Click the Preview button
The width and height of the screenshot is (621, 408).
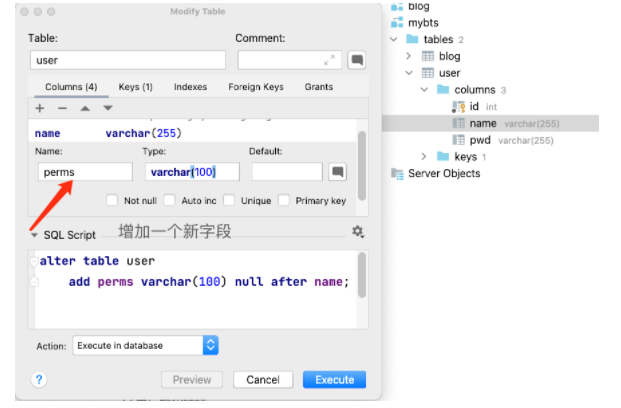tap(192, 379)
